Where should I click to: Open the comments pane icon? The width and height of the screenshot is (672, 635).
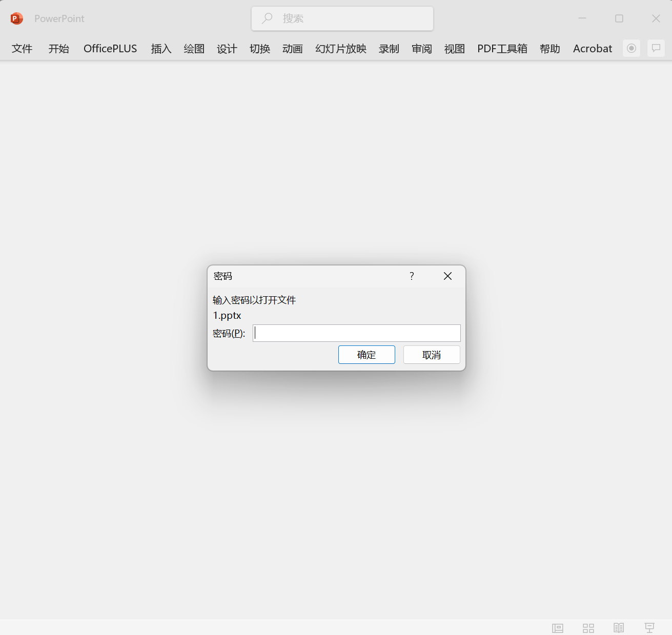(x=656, y=48)
